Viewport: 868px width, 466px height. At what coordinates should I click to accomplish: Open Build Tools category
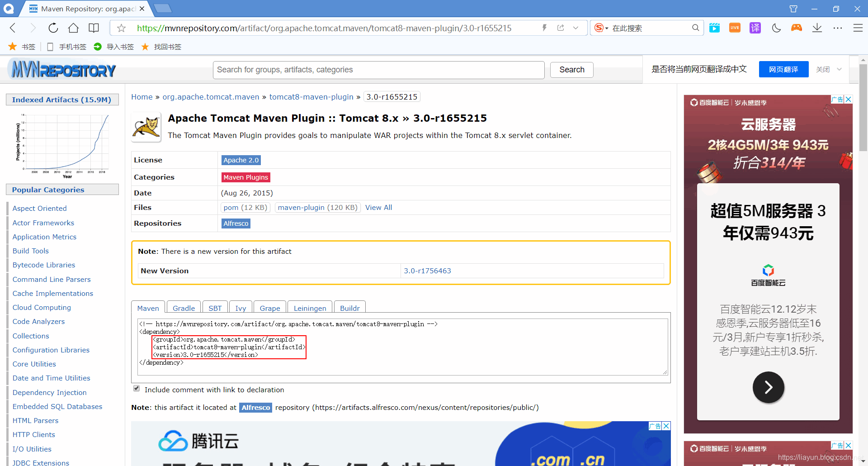tap(31, 251)
